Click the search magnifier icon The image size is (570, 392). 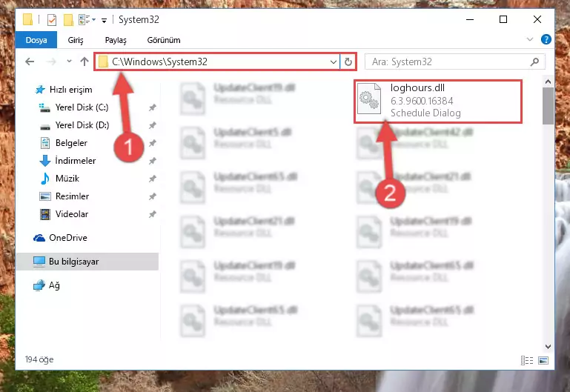tap(534, 62)
